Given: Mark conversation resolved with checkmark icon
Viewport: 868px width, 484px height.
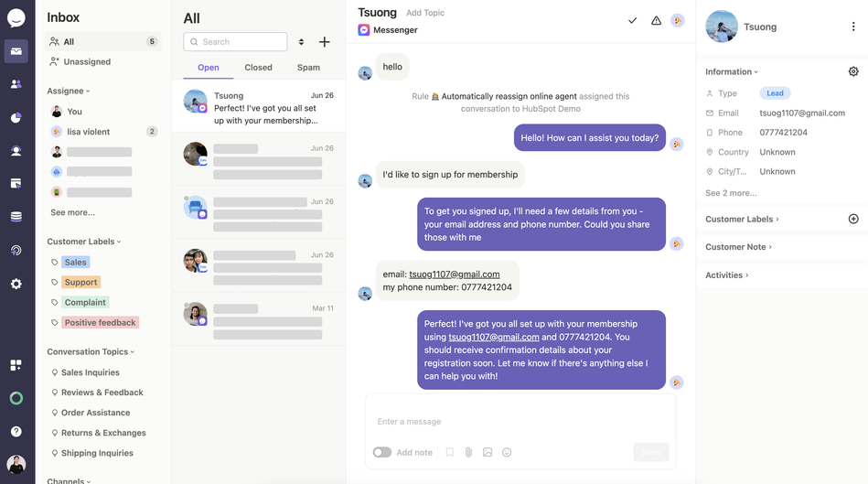Looking at the screenshot, I should point(632,20).
